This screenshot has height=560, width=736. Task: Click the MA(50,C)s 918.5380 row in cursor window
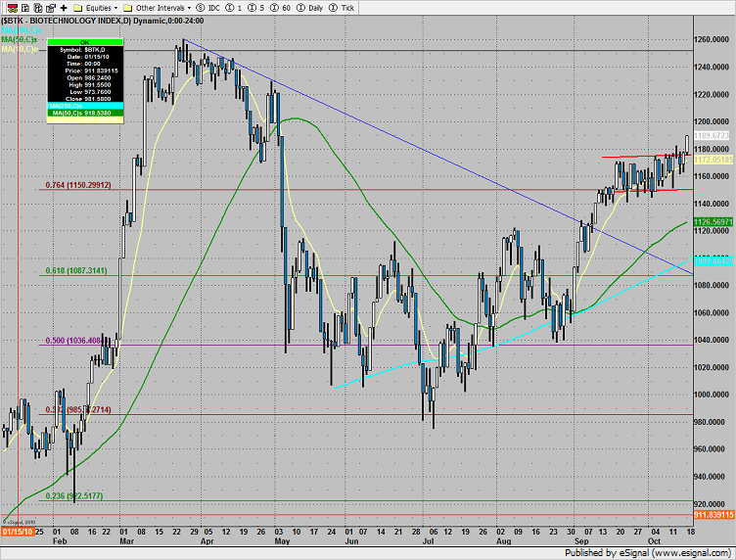(85, 114)
